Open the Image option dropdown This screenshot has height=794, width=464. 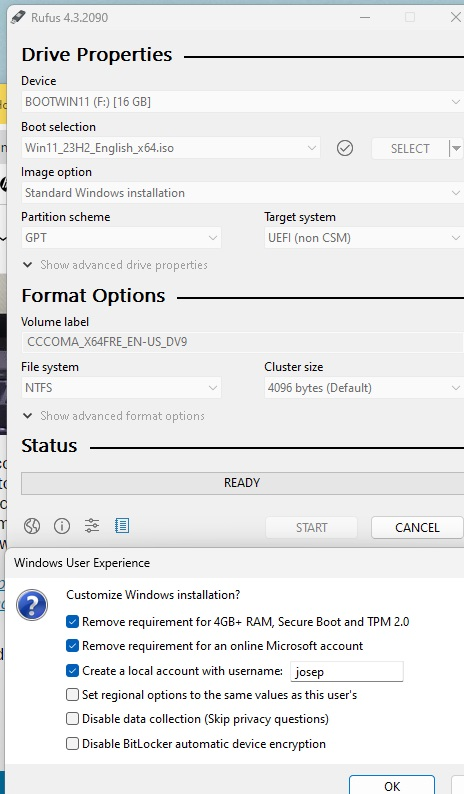pyautogui.click(x=242, y=193)
